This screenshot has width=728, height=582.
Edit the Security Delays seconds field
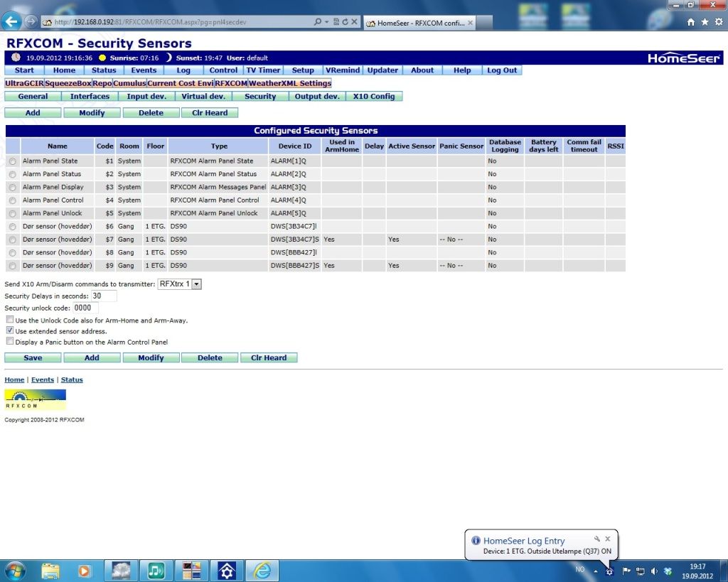click(x=104, y=296)
